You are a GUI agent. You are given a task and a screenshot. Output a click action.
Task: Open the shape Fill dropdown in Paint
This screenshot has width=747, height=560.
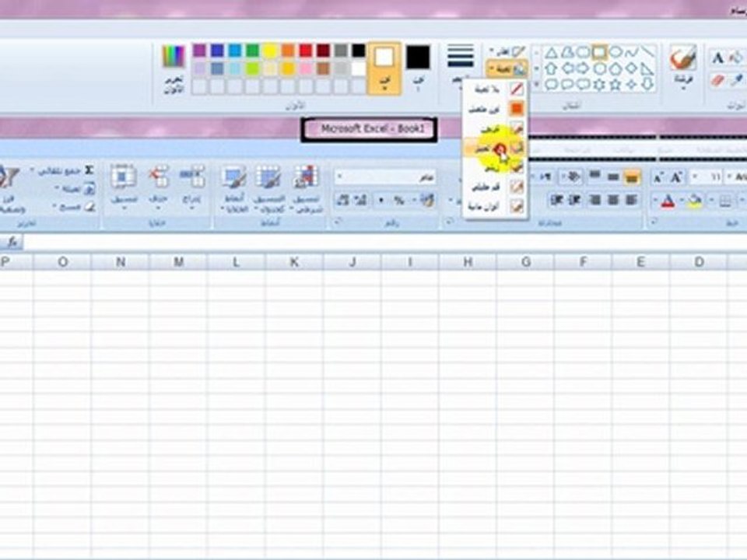(x=507, y=69)
